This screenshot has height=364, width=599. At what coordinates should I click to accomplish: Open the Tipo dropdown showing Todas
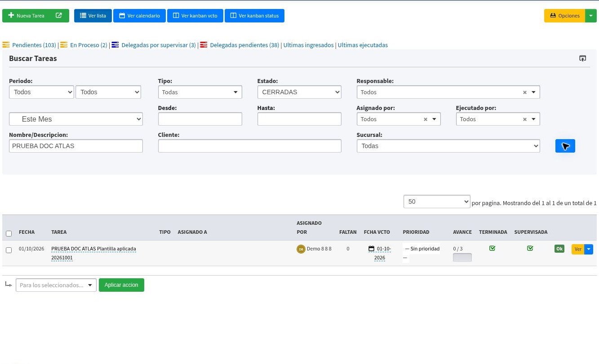point(200,92)
